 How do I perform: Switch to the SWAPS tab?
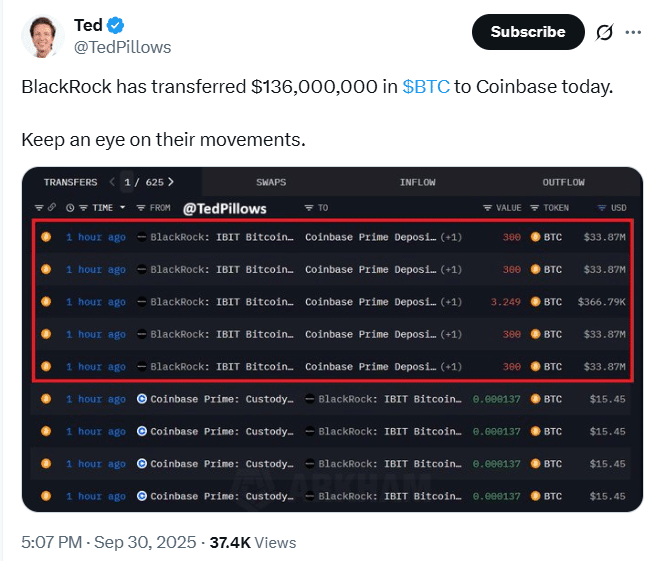270,182
